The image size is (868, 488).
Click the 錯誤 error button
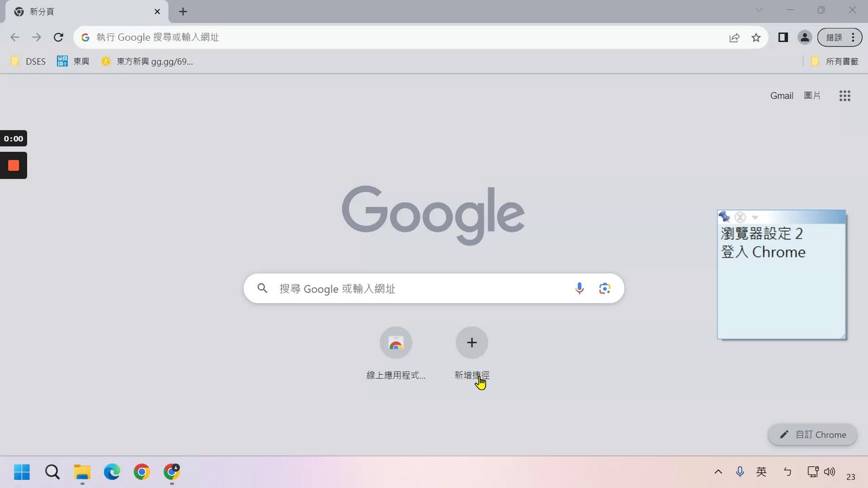pyautogui.click(x=840, y=38)
